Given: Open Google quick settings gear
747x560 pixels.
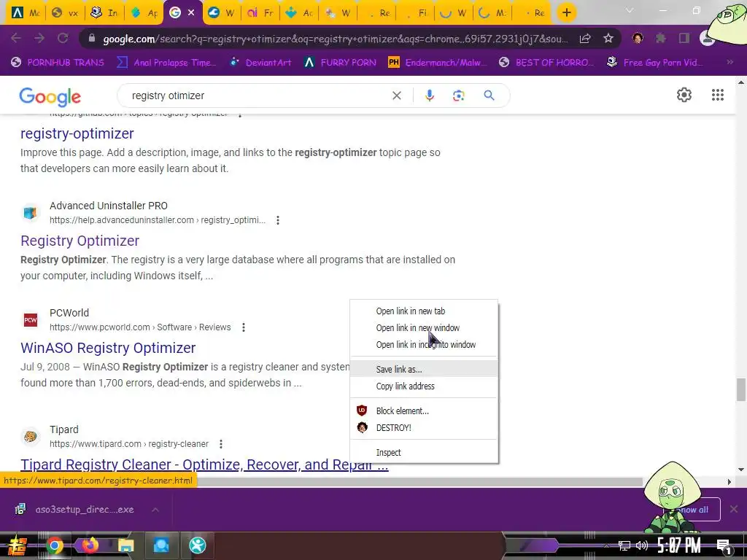Looking at the screenshot, I should point(684,95).
